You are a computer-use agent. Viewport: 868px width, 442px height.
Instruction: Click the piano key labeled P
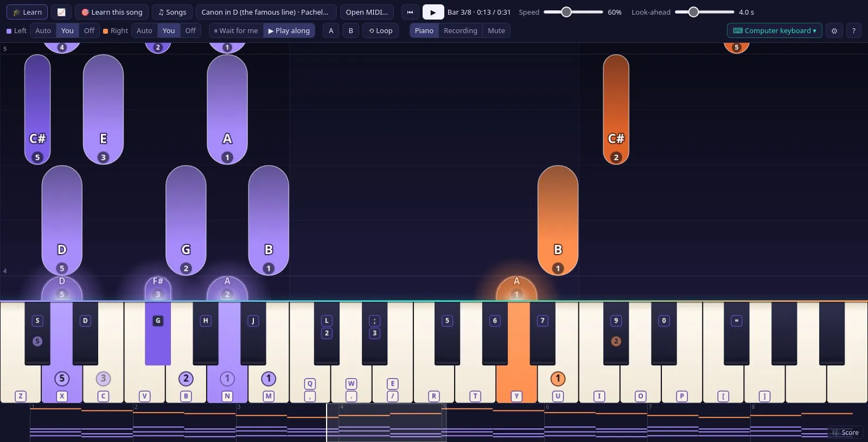click(x=682, y=383)
